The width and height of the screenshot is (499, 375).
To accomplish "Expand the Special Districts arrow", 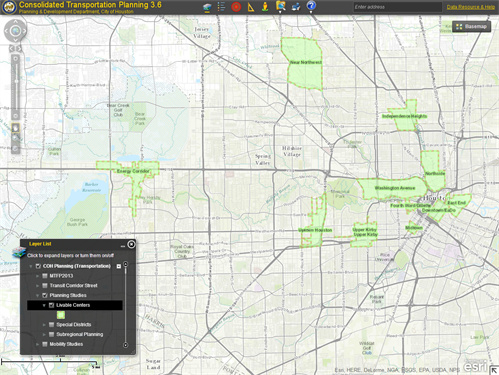I will click(x=44, y=325).
